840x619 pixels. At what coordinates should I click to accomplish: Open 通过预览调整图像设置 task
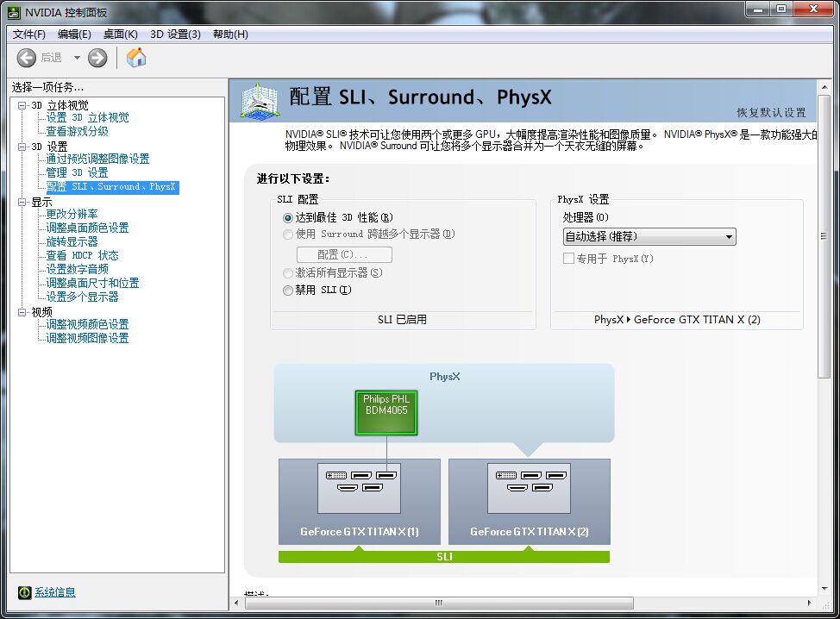point(97,159)
